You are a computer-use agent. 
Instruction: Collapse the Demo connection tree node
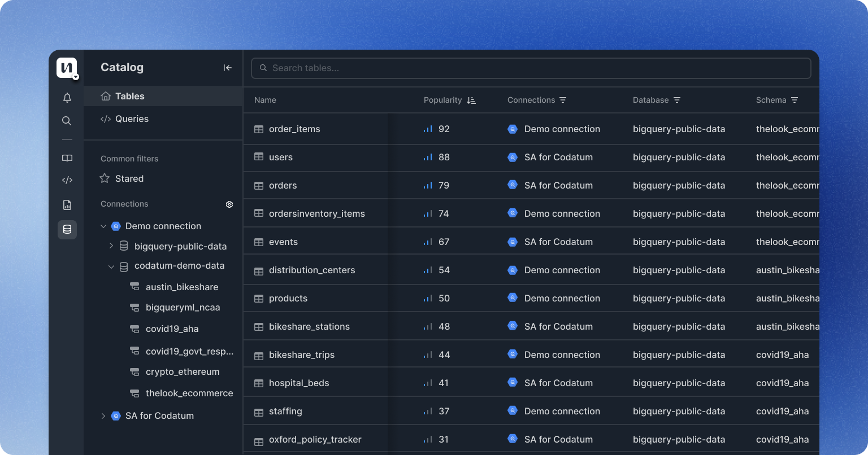click(103, 226)
